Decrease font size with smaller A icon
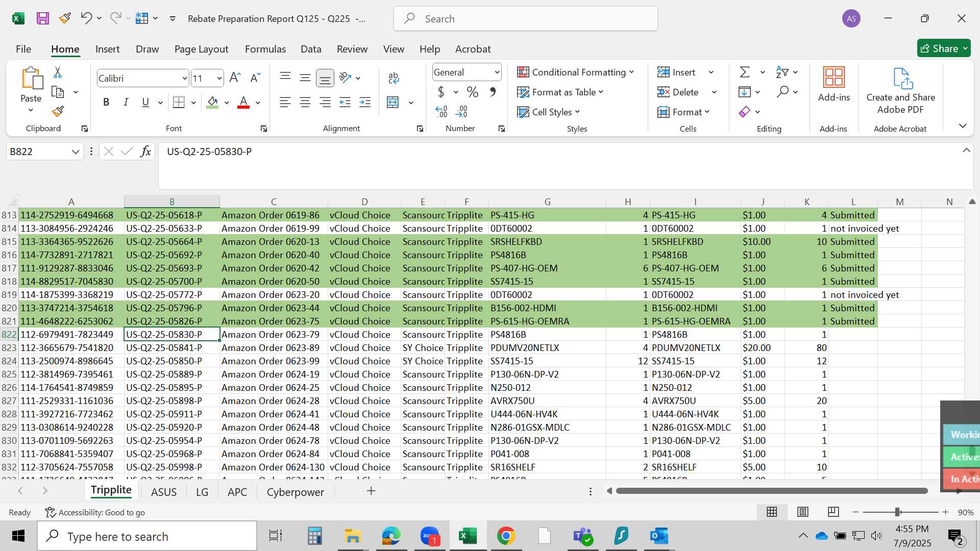Screen dimensions: 980x551 click(255, 78)
